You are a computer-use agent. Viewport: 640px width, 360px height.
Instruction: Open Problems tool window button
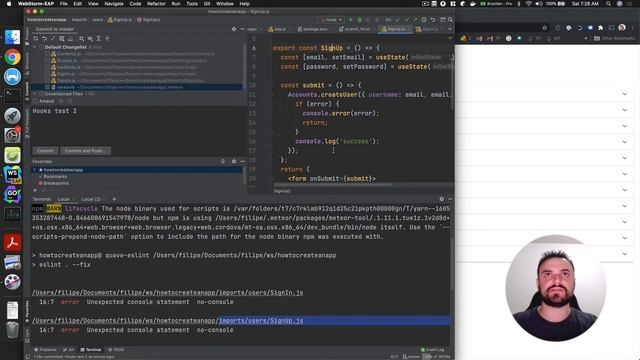45,350
